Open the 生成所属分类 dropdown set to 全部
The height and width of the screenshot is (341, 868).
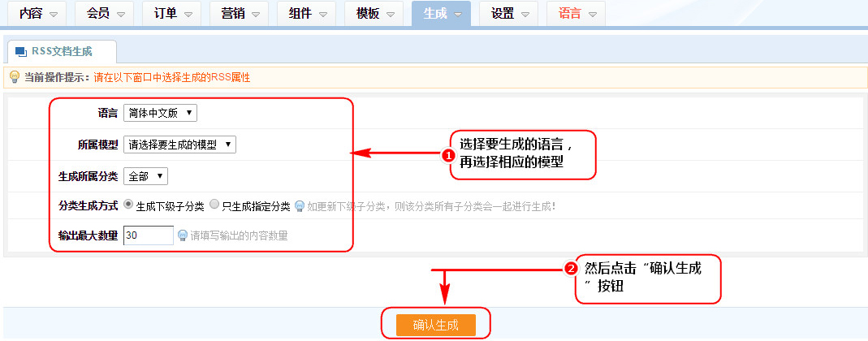click(145, 176)
